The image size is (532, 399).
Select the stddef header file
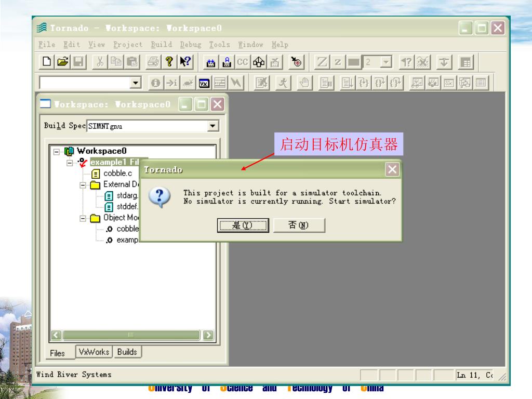point(127,206)
